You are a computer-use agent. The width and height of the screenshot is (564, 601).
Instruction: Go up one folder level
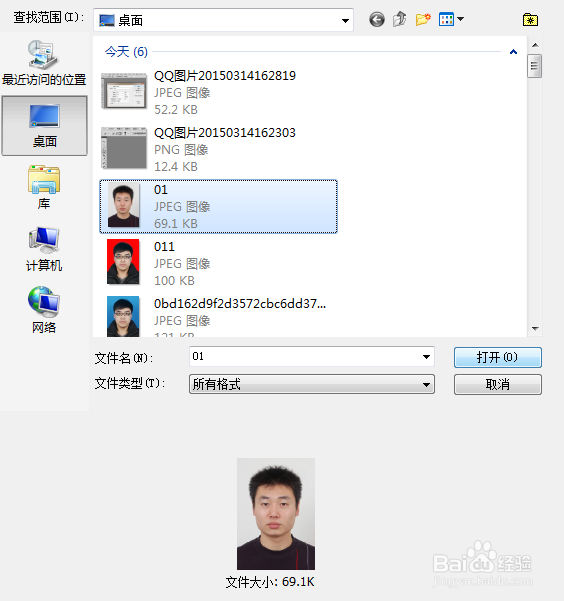click(x=400, y=19)
